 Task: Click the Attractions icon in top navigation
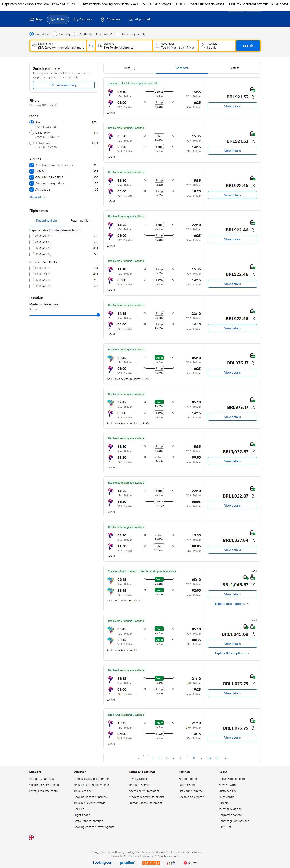[x=103, y=20]
